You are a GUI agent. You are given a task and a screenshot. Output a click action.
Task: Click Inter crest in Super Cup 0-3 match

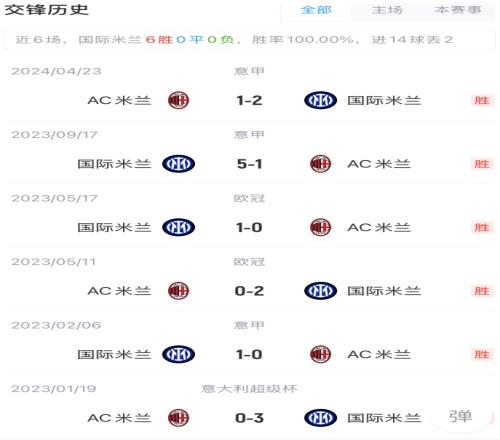pos(320,418)
